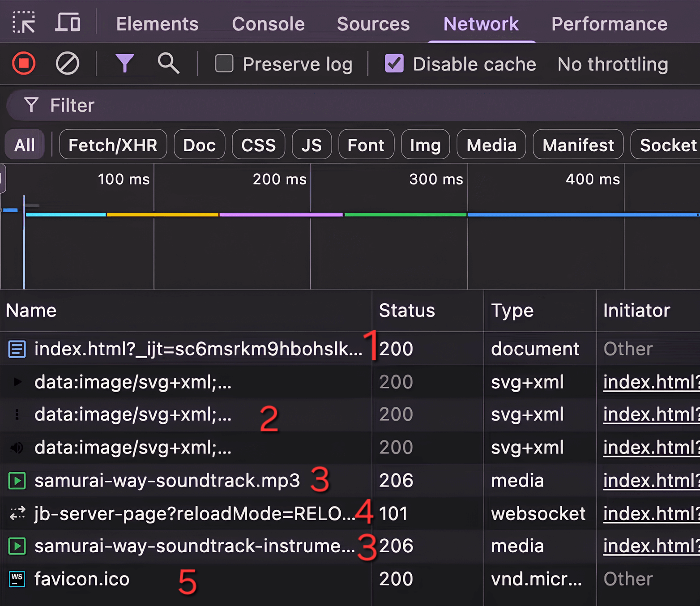
Task: Uncheck the Disable cache checkbox
Action: (x=394, y=64)
